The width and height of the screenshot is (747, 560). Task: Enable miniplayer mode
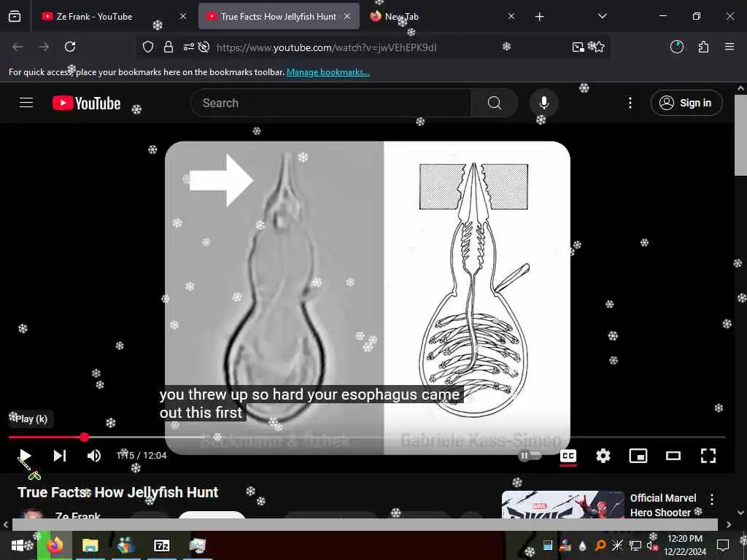click(x=638, y=456)
